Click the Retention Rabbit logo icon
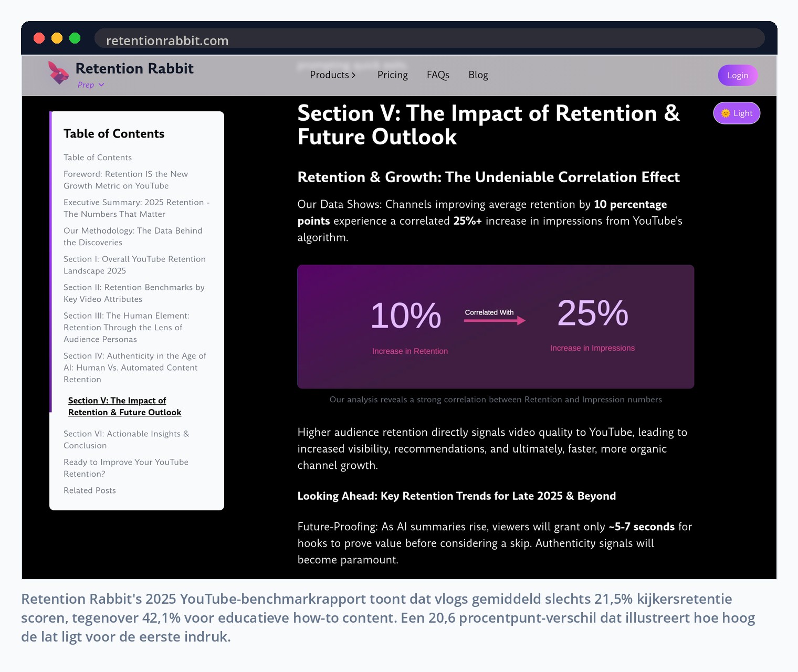Image resolution: width=798 pixels, height=672 pixels. (x=58, y=72)
